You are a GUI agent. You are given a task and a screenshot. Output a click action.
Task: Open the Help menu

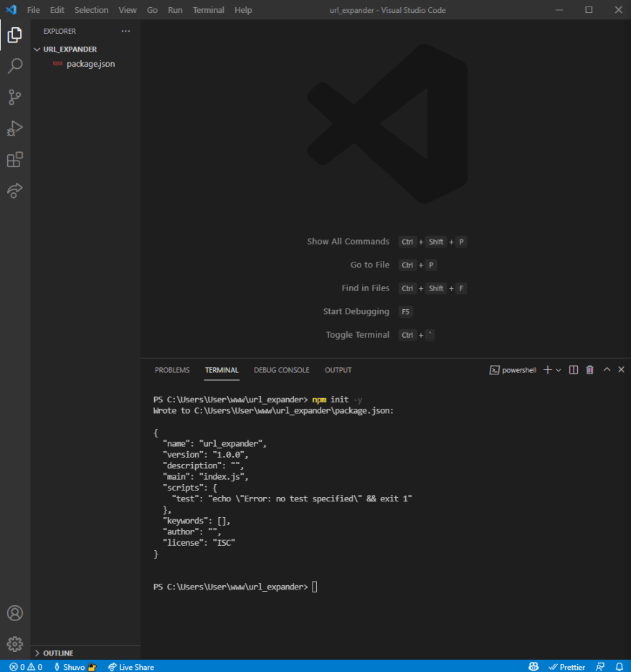pos(243,10)
